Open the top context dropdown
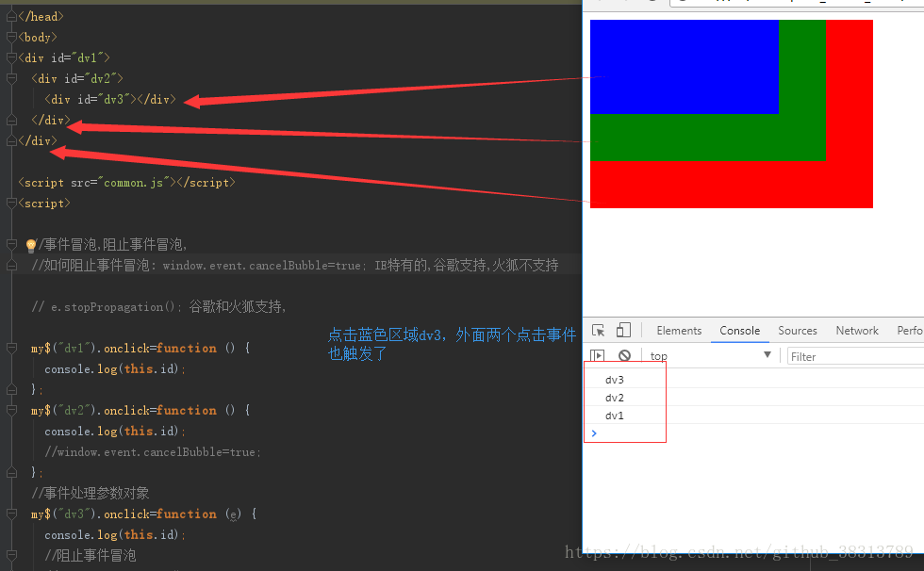The width and height of the screenshot is (924, 571). point(711,355)
